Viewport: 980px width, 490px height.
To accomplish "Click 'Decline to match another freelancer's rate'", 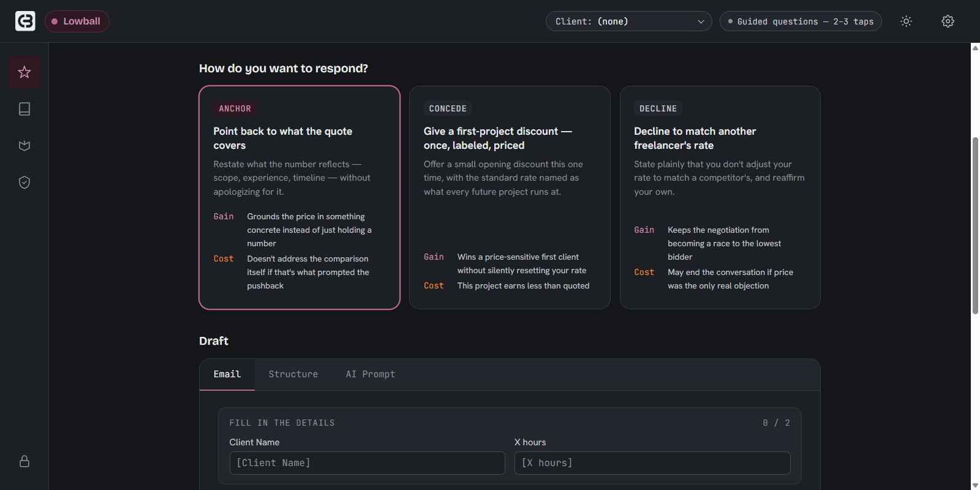I will coord(695,138).
